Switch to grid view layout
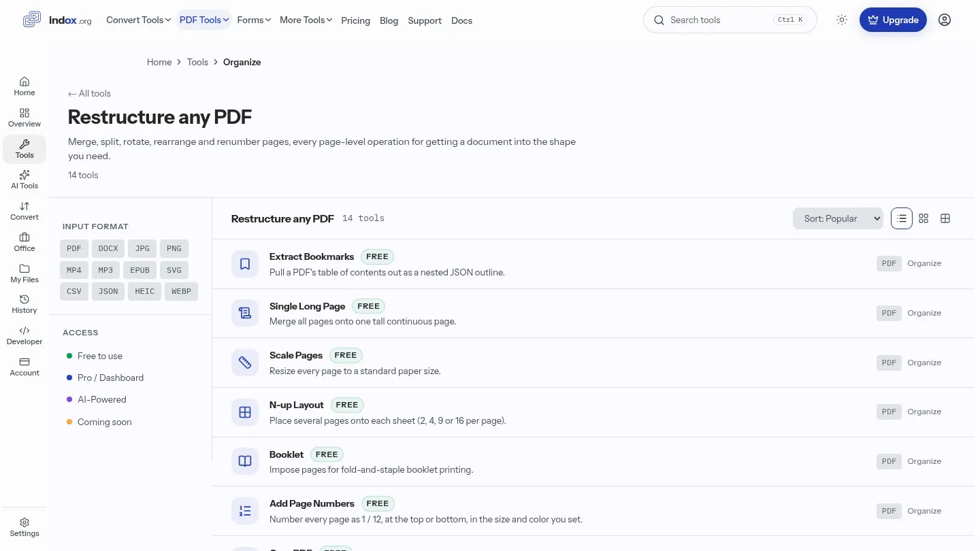The width and height of the screenshot is (980, 551). tap(924, 218)
